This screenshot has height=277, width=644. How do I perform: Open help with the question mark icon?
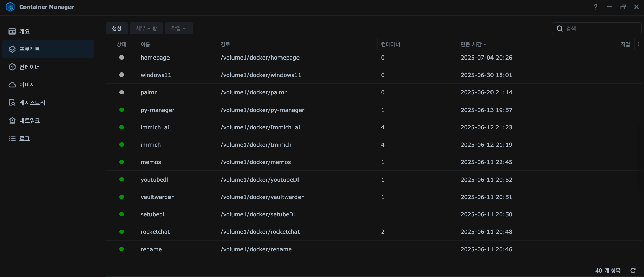pyautogui.click(x=596, y=7)
